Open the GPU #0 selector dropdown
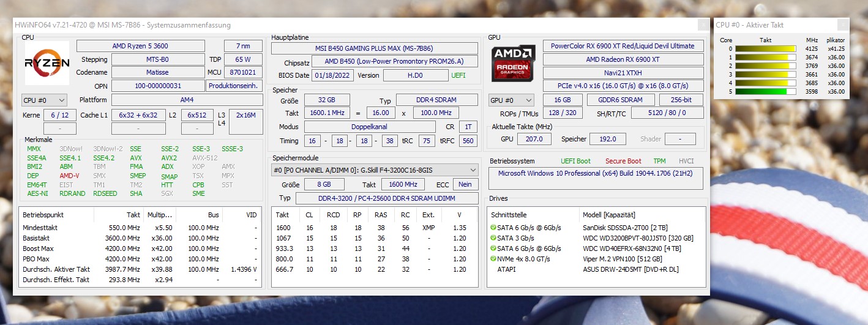This screenshot has height=325, width=868. pyautogui.click(x=511, y=100)
